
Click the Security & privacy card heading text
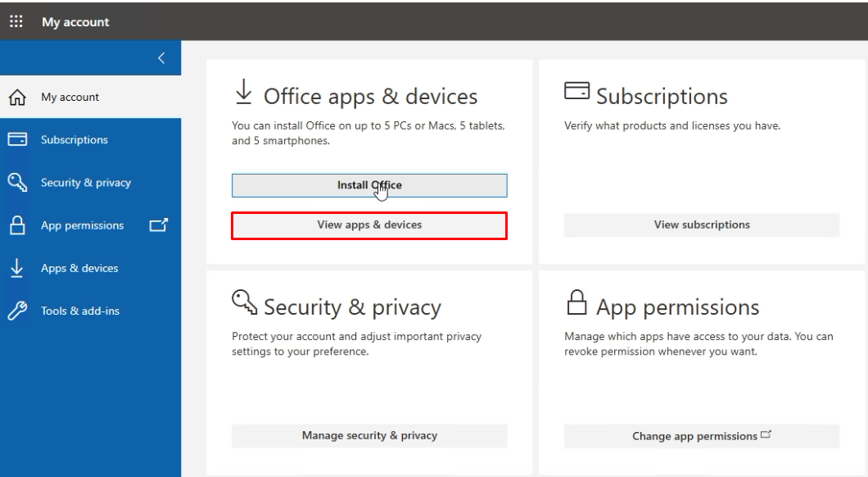pyautogui.click(x=352, y=307)
